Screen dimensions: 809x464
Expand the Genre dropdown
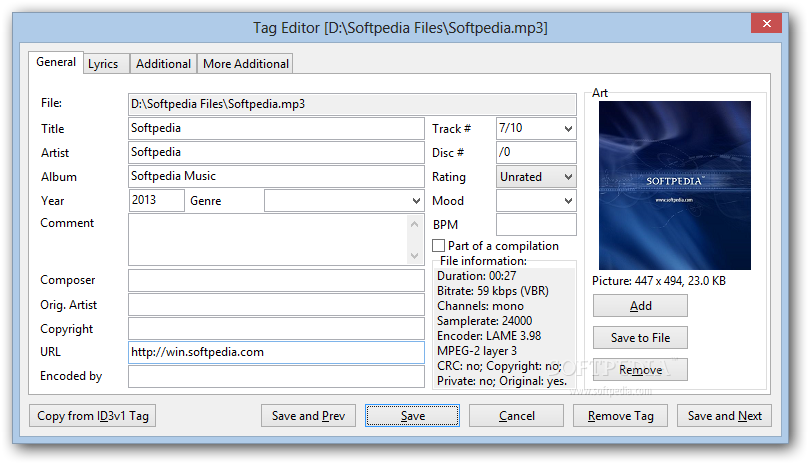tap(416, 201)
